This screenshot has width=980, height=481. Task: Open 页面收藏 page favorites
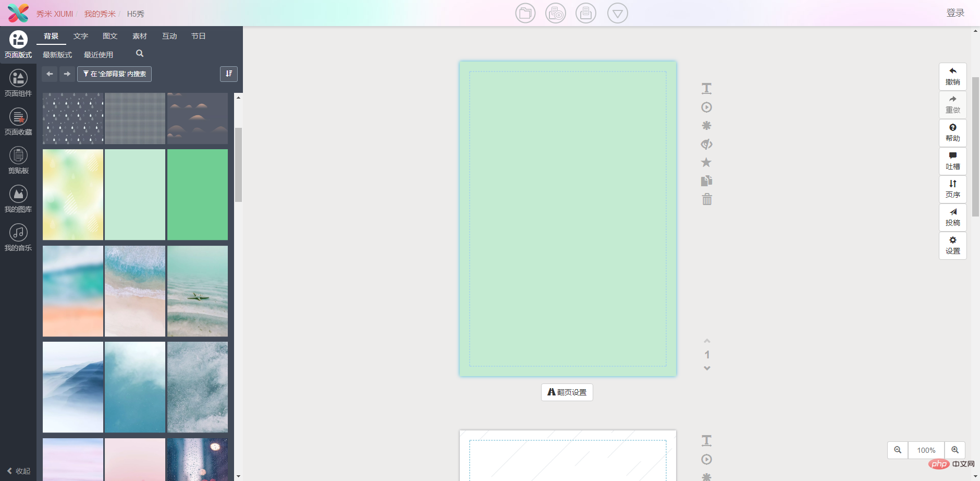(18, 122)
